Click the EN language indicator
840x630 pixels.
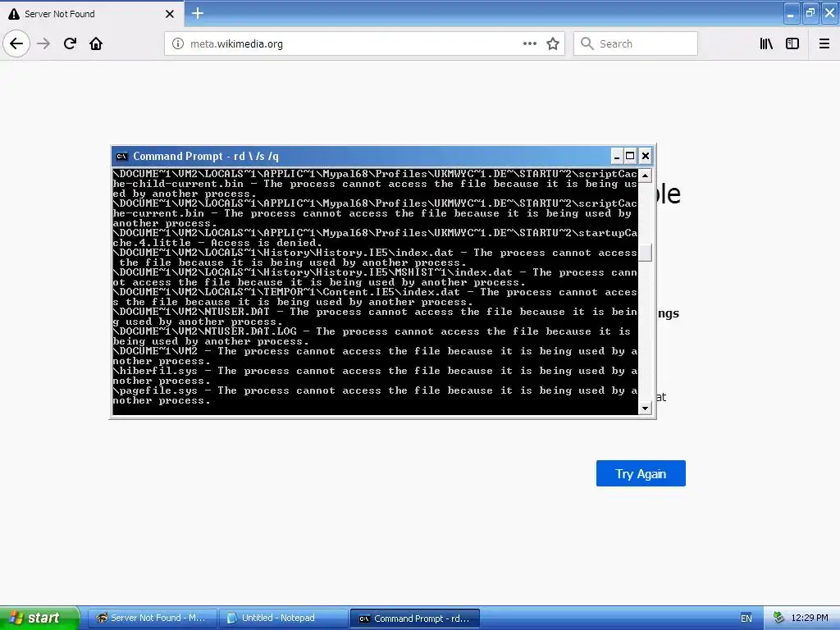coord(746,619)
